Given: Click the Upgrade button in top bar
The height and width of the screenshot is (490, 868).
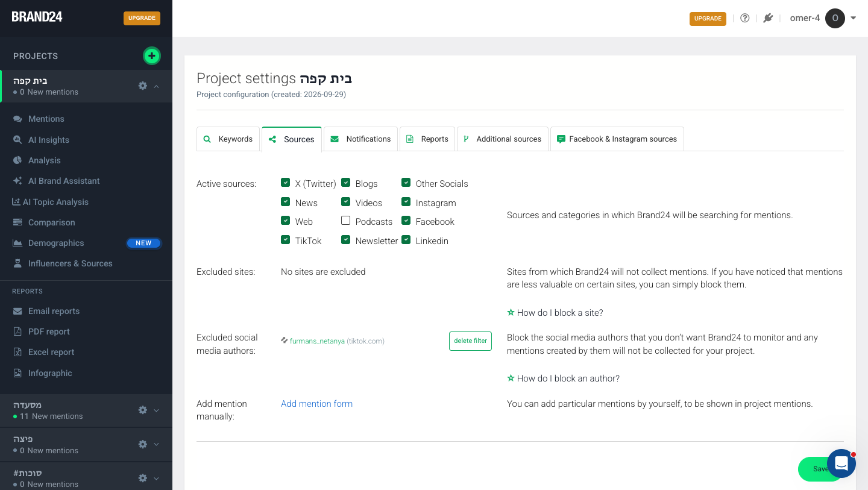Looking at the screenshot, I should pos(708,19).
